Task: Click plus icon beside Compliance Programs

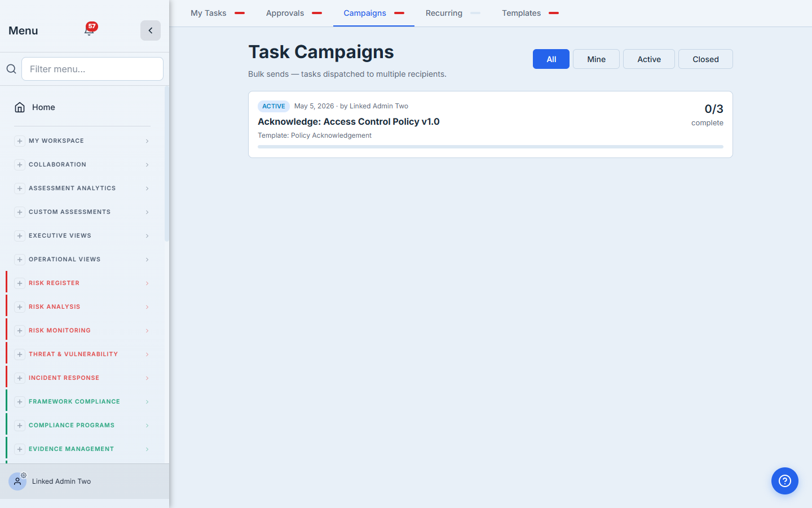Action: pos(20,426)
